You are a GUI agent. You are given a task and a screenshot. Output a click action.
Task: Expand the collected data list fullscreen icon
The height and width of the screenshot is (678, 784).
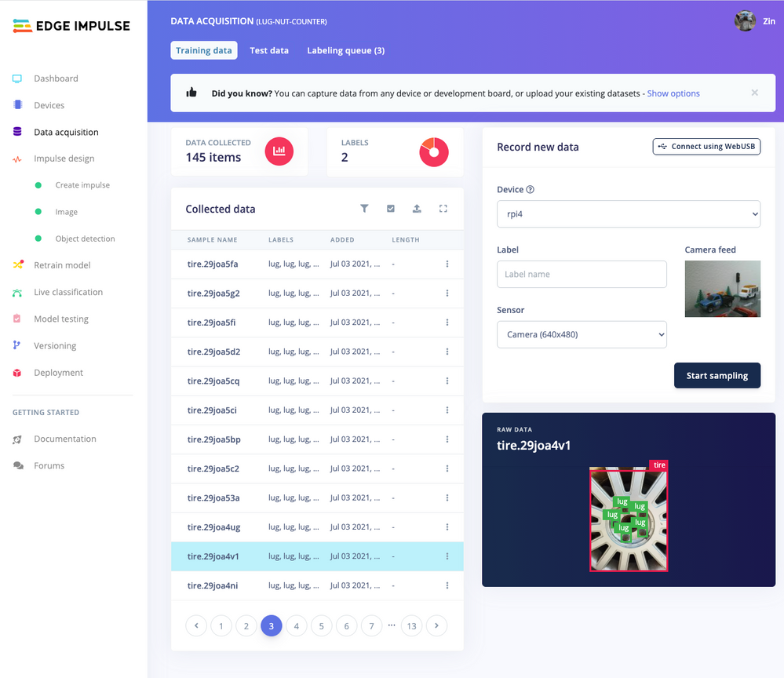[443, 209]
